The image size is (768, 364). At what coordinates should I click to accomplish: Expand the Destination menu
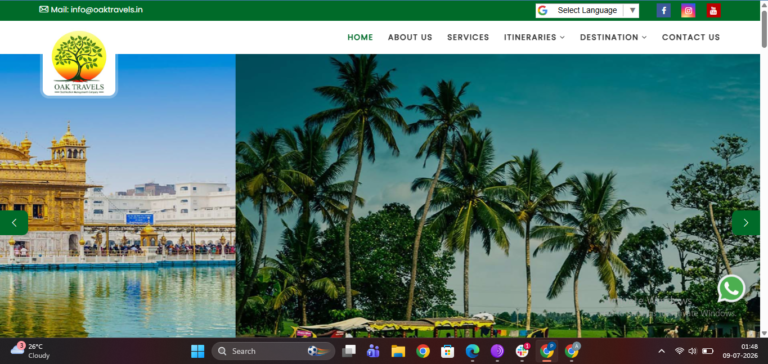tap(613, 37)
